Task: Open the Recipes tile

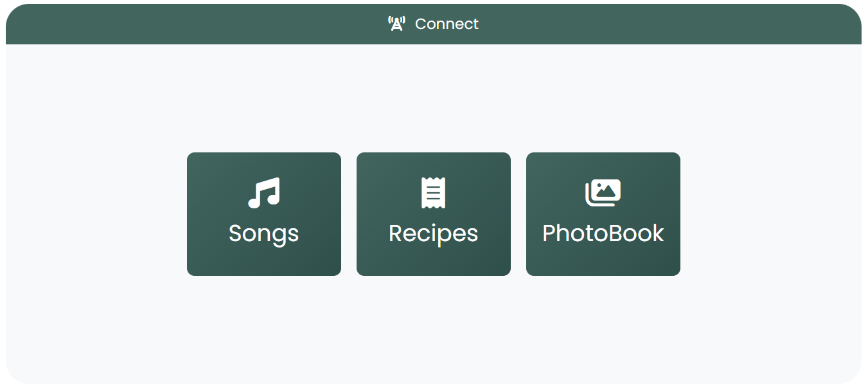Action: pyautogui.click(x=434, y=214)
